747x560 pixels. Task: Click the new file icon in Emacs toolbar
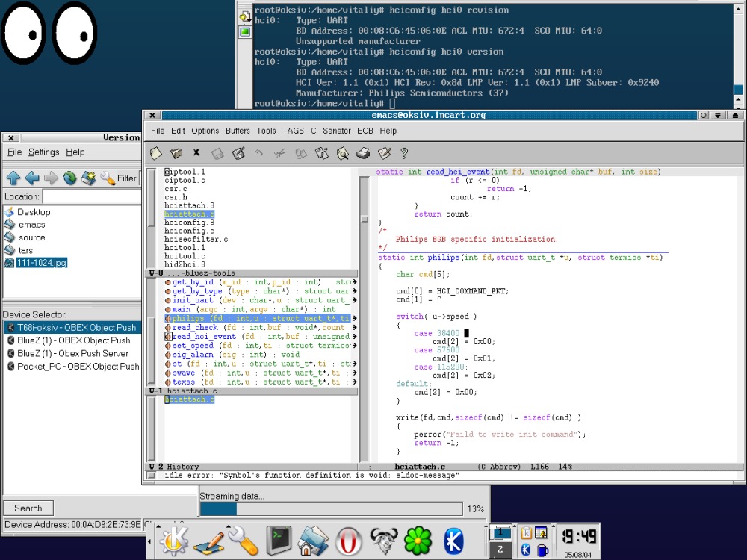tap(156, 153)
